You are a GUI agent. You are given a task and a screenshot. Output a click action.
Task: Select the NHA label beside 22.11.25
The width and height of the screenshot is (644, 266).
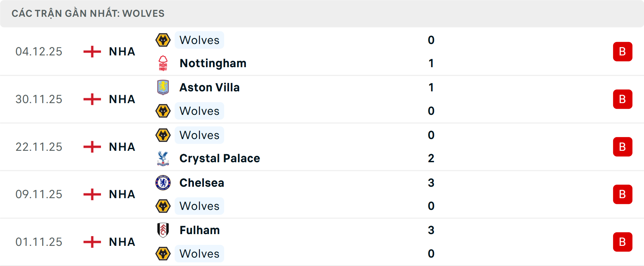[x=121, y=147]
